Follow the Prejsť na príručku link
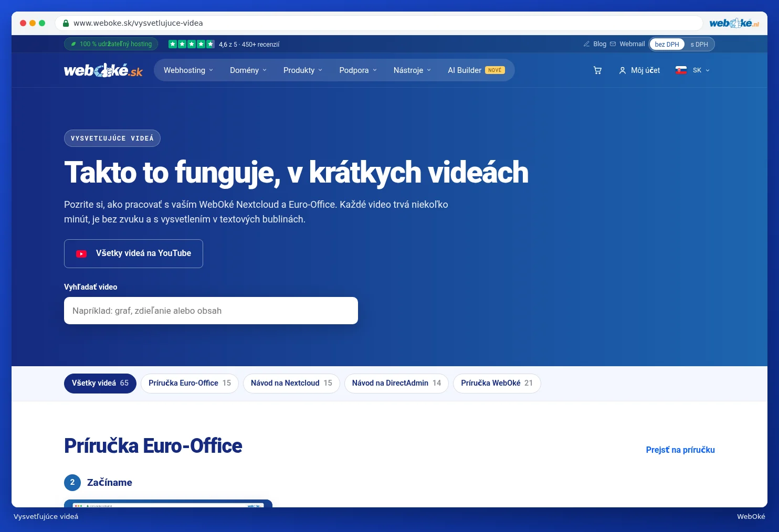779x532 pixels. point(680,450)
